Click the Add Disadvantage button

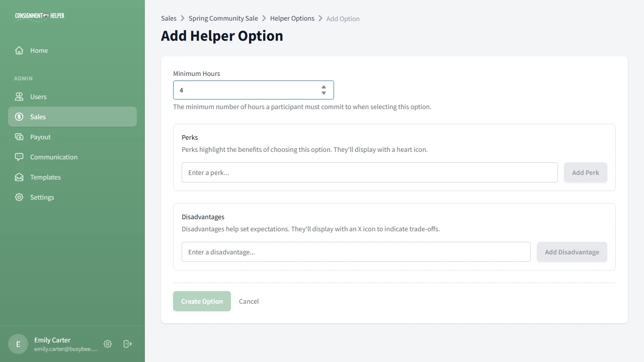(x=572, y=252)
